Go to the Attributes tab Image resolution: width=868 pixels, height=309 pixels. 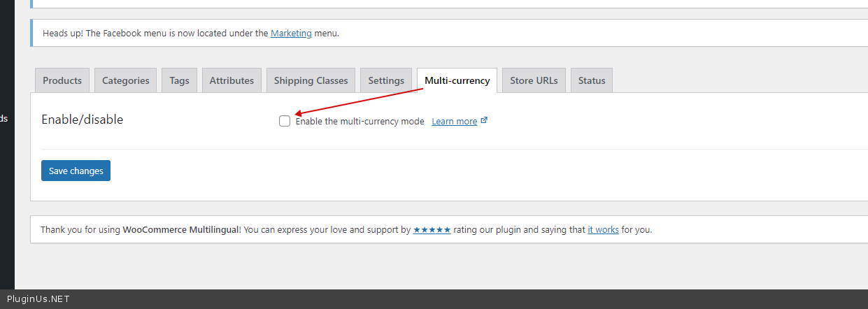[232, 80]
